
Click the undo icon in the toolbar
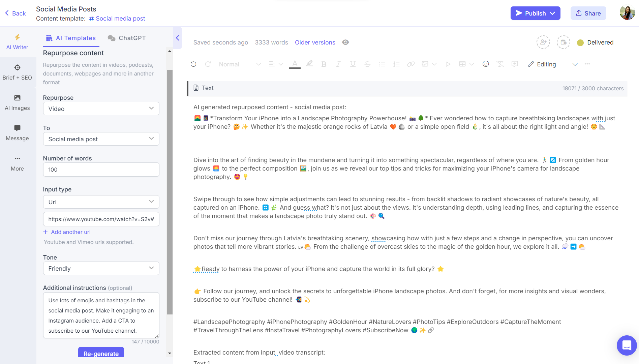193,64
